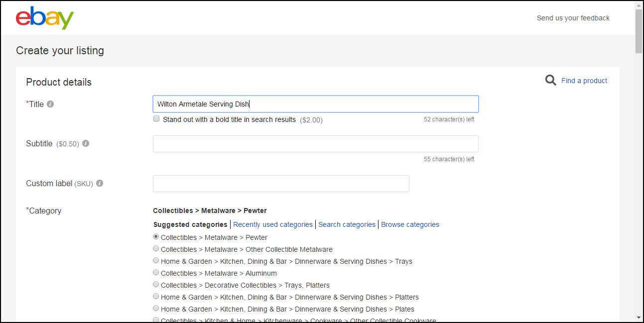Click the magnifying glass search icon
Viewport: 644px width, 323px height.
coord(550,80)
